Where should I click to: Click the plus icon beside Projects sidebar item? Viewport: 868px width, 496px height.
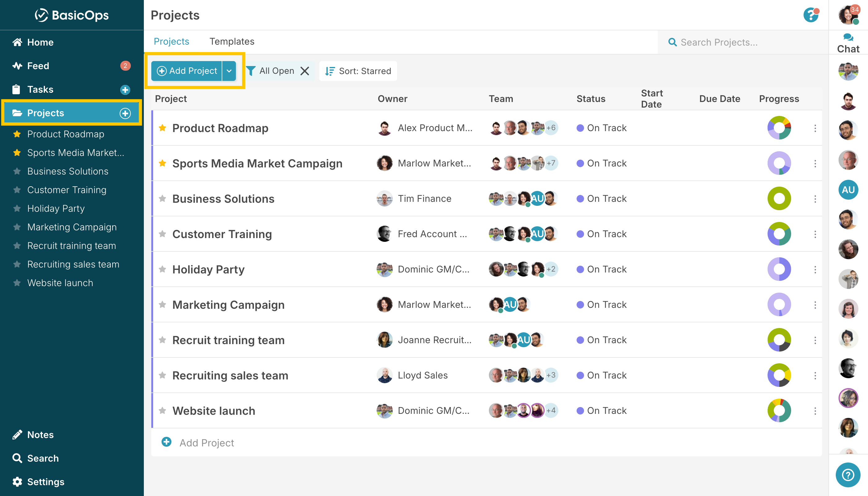(x=125, y=113)
